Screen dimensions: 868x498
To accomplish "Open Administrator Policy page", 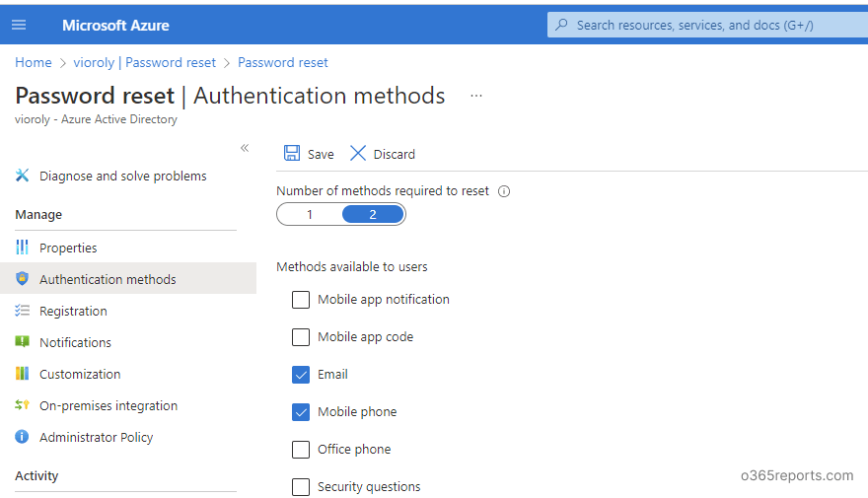I will 97,437.
